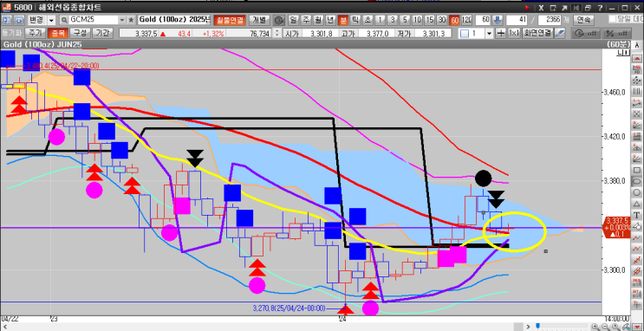The width and height of the screenshot is (644, 331).
Task: Check the 당일 checkbox at top right
Action: (612, 19)
